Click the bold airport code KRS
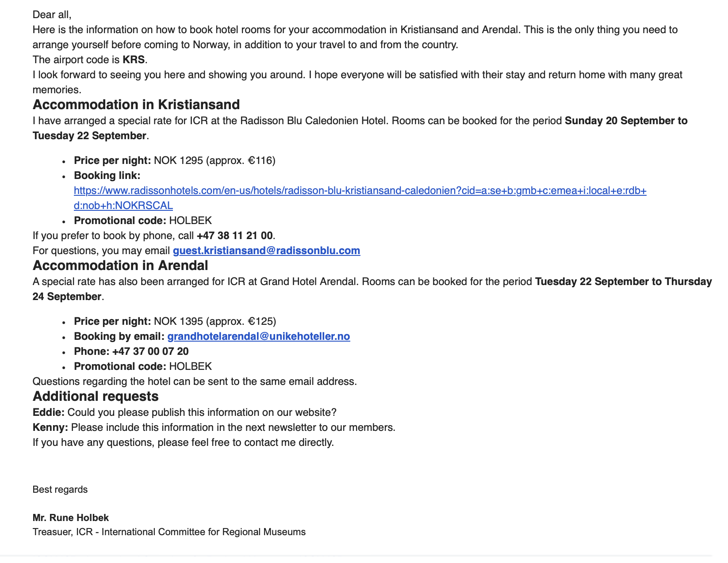728x563 pixels. [134, 60]
